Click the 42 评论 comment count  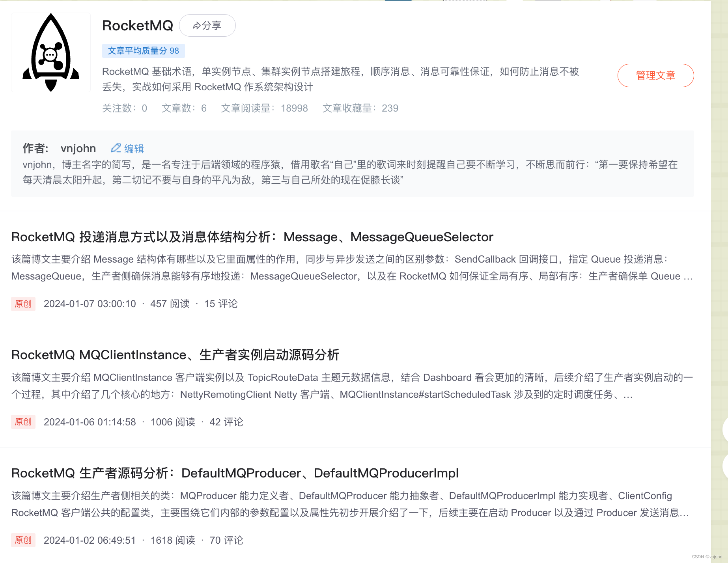226,422
